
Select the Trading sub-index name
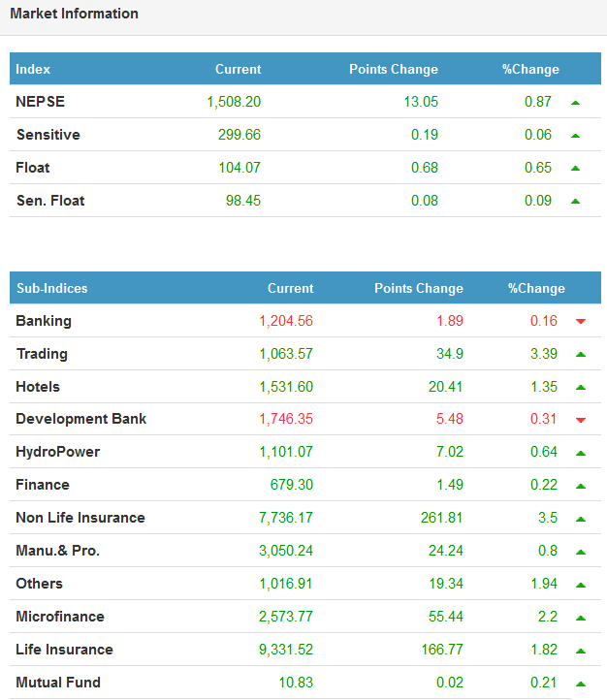[42, 354]
